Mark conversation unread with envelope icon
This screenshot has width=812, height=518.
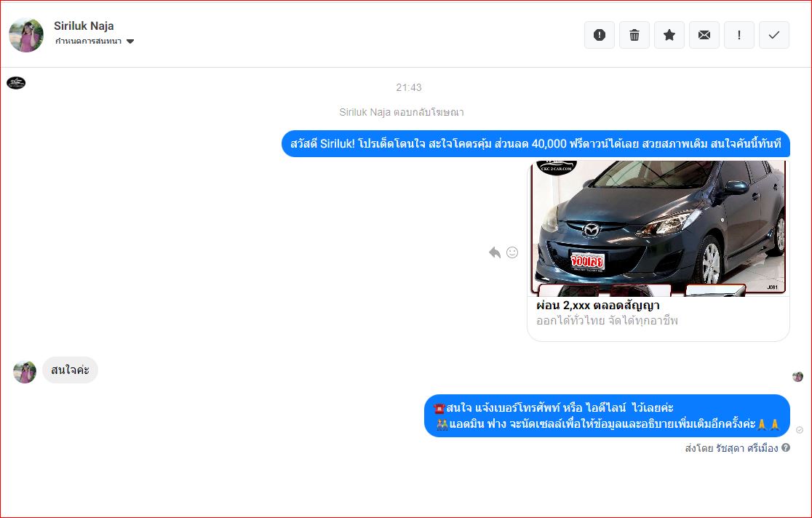pyautogui.click(x=704, y=35)
